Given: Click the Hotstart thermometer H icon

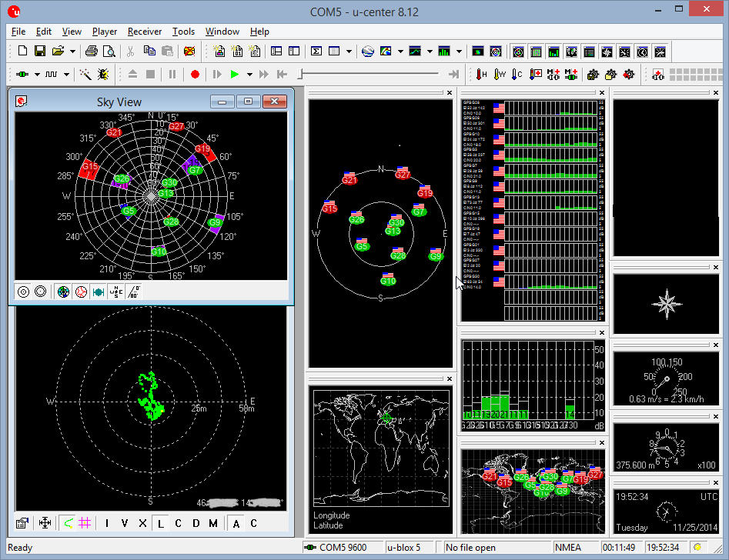Looking at the screenshot, I should pos(481,75).
